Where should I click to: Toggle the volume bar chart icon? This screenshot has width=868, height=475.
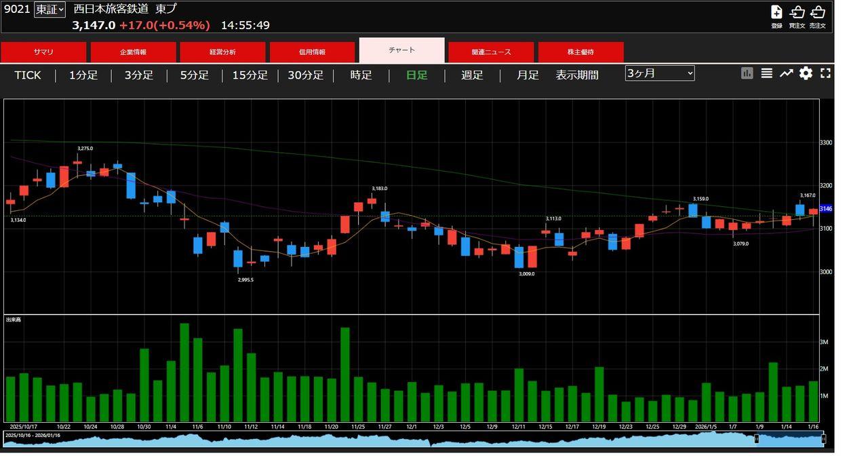pyautogui.click(x=747, y=73)
